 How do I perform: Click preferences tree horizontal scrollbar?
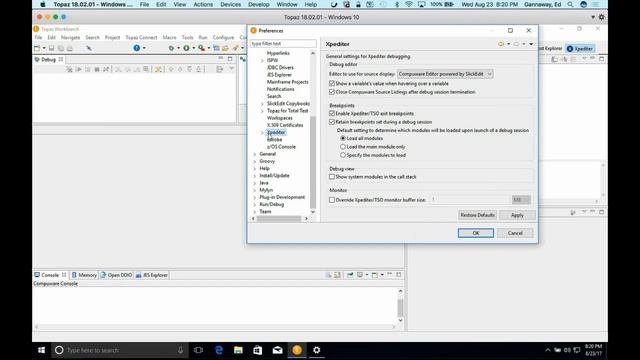coord(279,219)
